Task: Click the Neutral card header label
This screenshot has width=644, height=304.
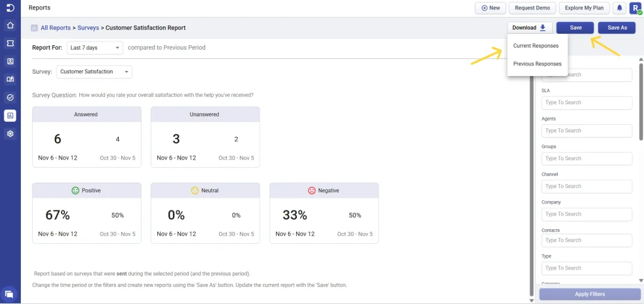Action: tap(210, 191)
